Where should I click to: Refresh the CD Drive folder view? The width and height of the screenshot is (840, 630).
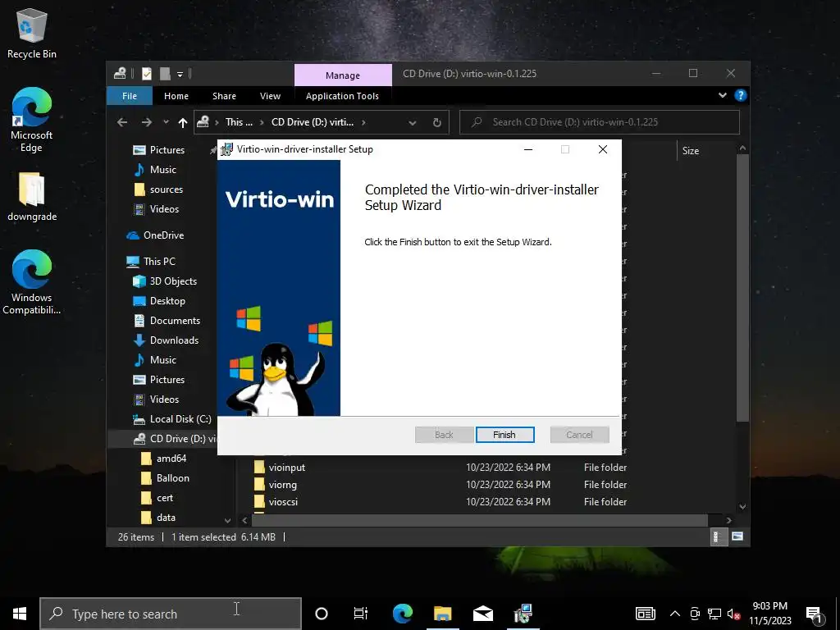437,123
